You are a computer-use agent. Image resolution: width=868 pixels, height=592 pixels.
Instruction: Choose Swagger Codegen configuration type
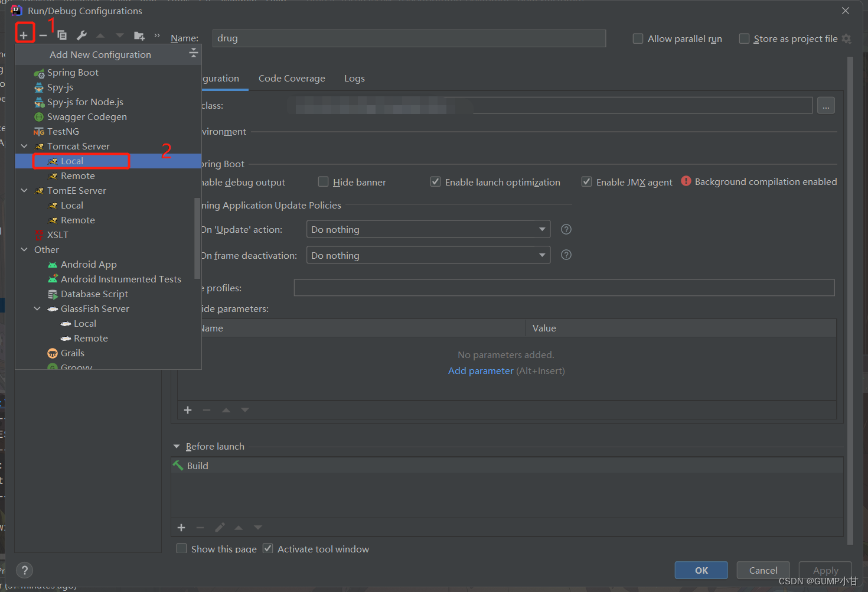pyautogui.click(x=108, y=116)
